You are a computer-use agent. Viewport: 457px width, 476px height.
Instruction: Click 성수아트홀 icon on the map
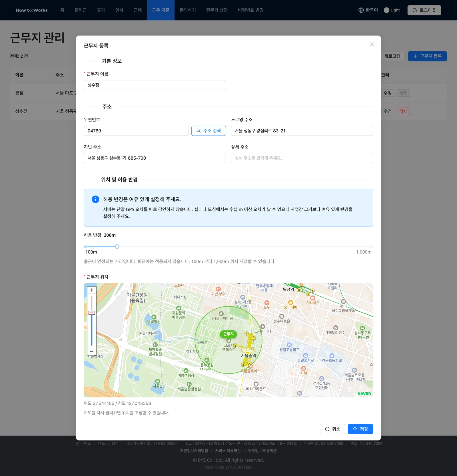point(282,316)
